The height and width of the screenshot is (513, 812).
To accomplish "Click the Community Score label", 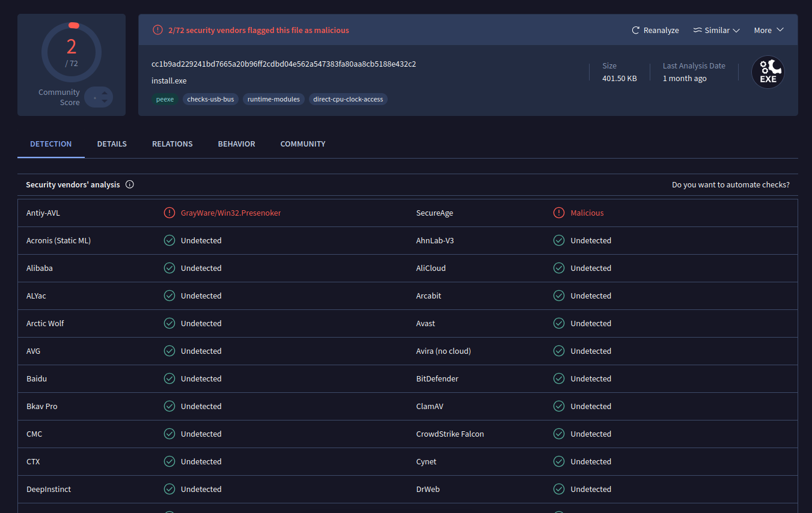I will [x=59, y=97].
